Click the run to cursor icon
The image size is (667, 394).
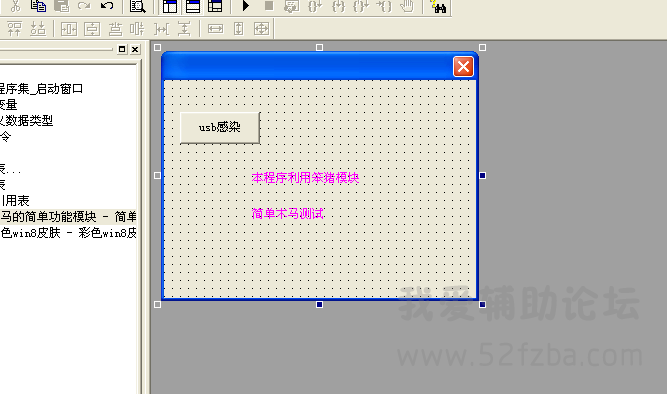coord(384,6)
